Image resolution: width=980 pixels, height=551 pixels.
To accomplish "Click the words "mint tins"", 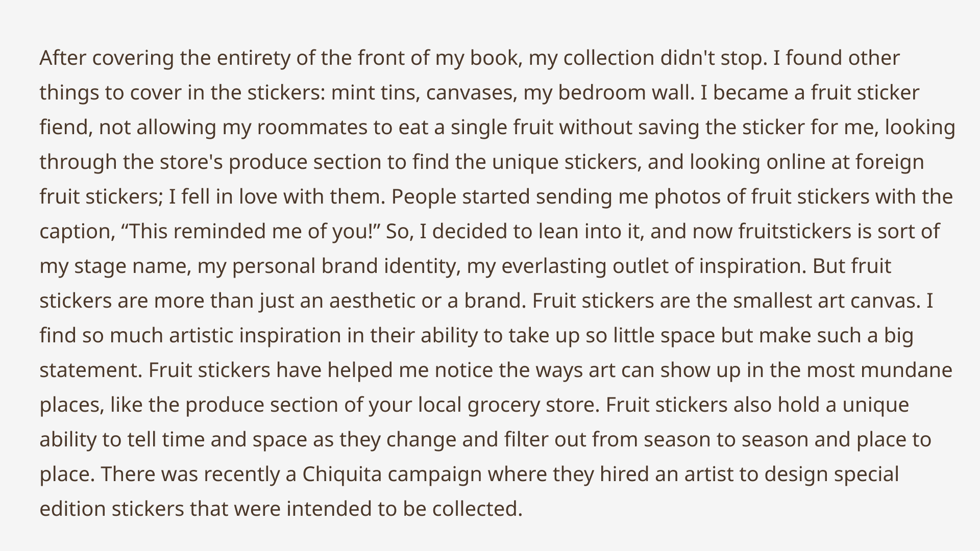I will (375, 93).
